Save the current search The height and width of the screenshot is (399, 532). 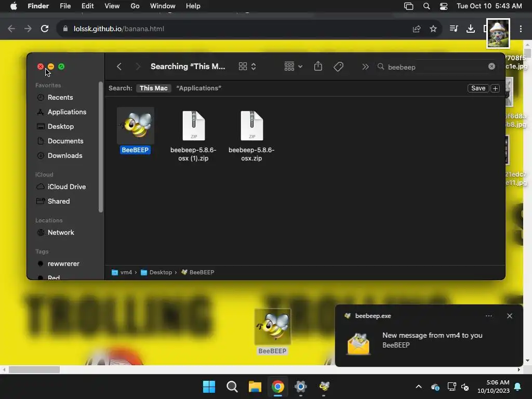point(478,88)
